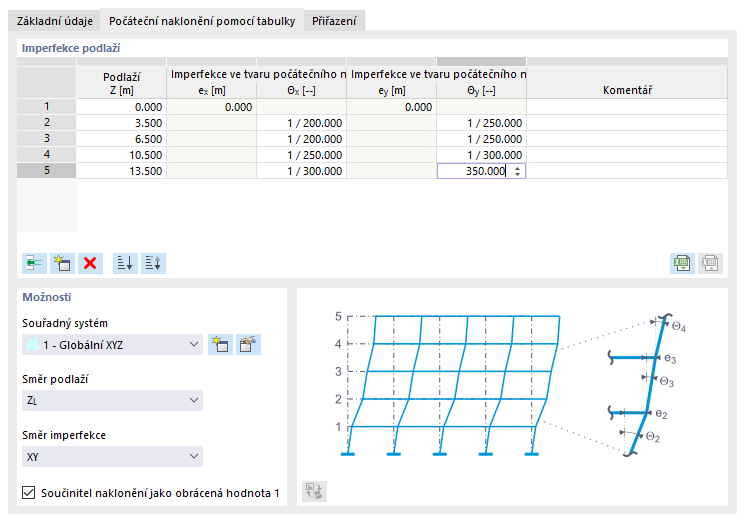Create new coordinate system icon
The height and width of the screenshot is (520, 744).
tap(220, 345)
